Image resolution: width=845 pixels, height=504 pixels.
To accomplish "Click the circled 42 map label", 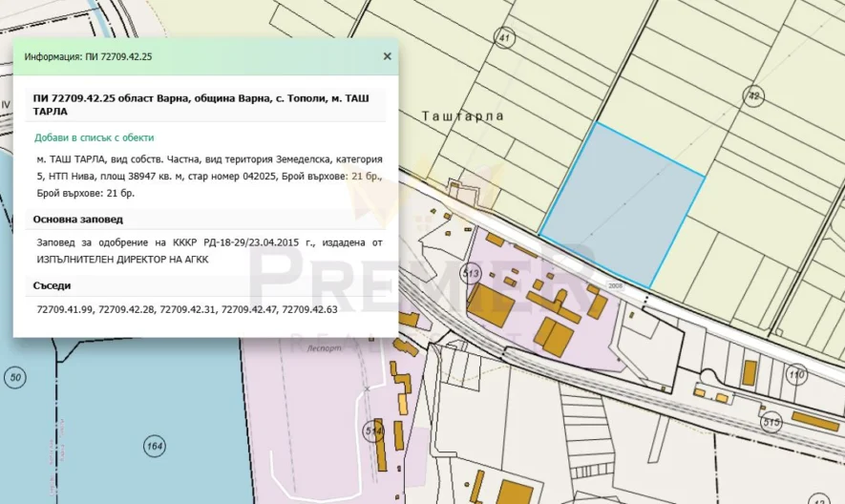I will coord(754,95).
